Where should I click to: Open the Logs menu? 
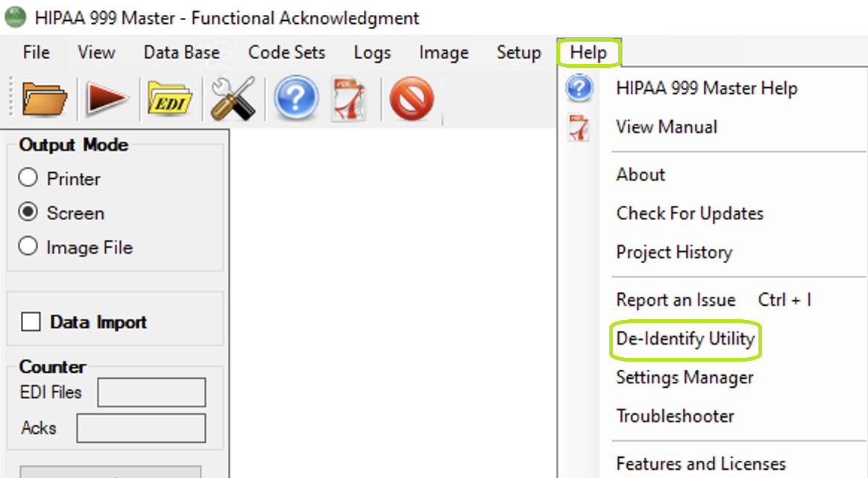372,53
